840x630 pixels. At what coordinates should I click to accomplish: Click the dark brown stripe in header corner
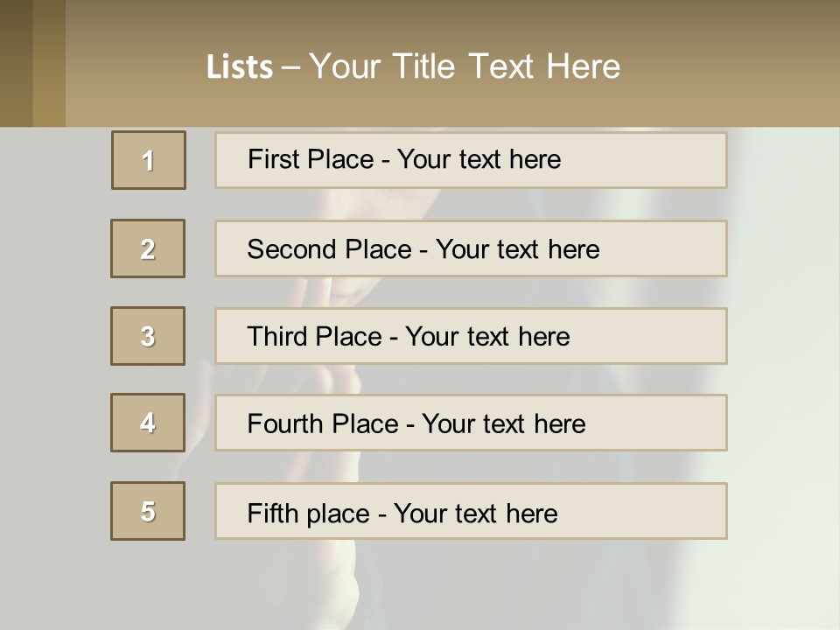click(x=16, y=63)
